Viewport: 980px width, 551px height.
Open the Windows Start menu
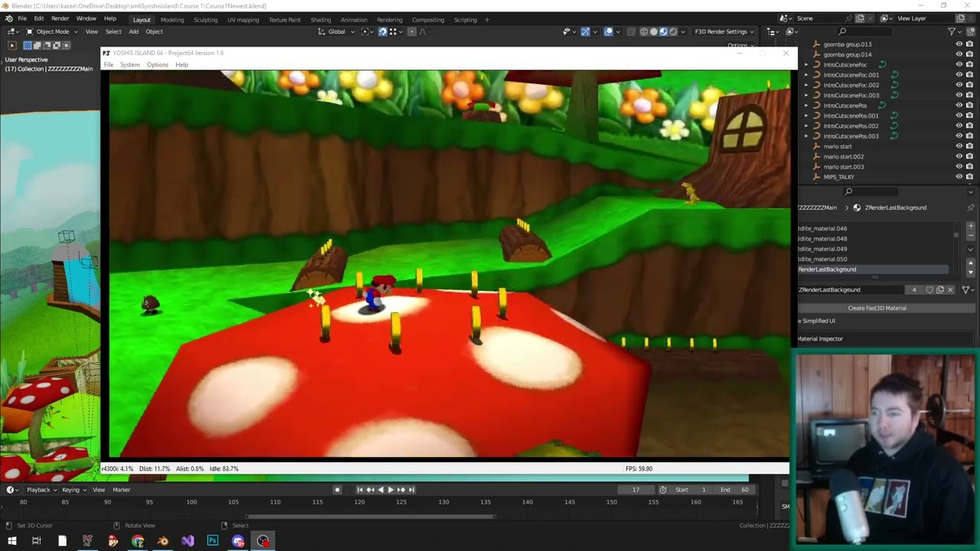pyautogui.click(x=11, y=541)
